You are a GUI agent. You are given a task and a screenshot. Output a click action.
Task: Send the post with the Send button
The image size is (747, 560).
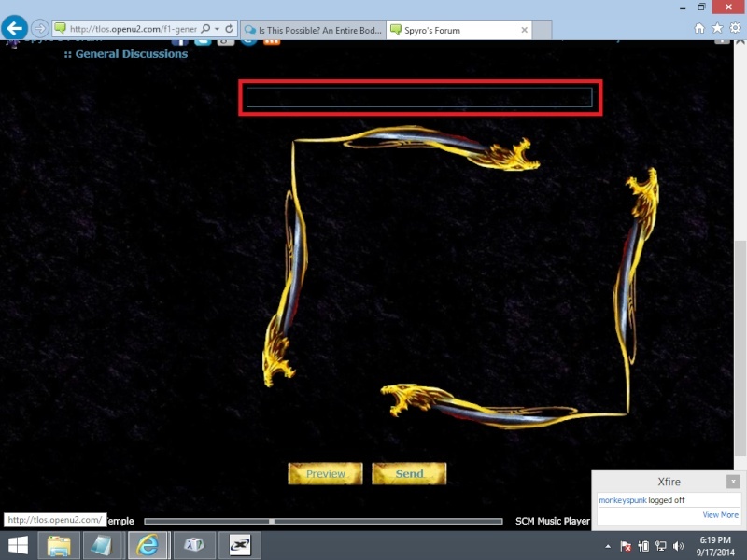[x=409, y=474]
